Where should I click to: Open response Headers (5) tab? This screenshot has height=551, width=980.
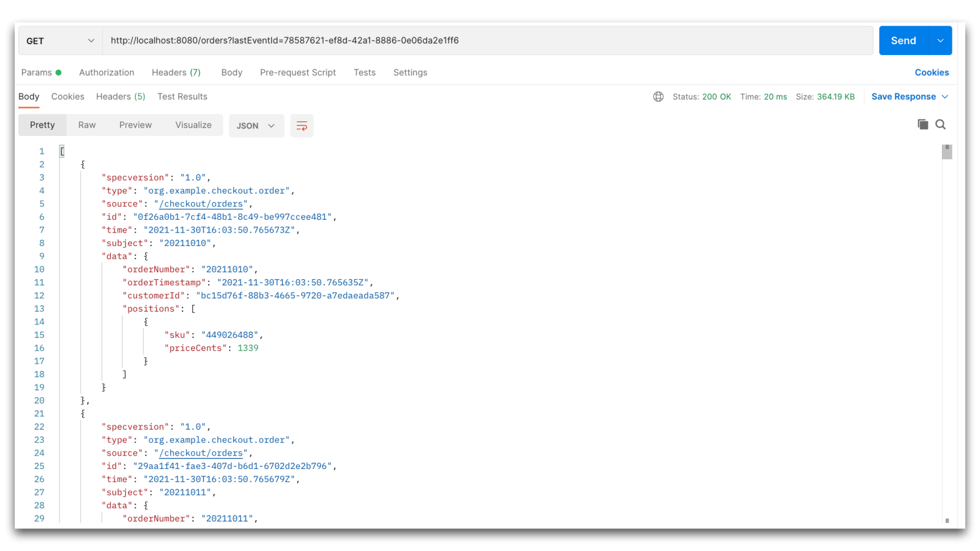[x=121, y=97]
